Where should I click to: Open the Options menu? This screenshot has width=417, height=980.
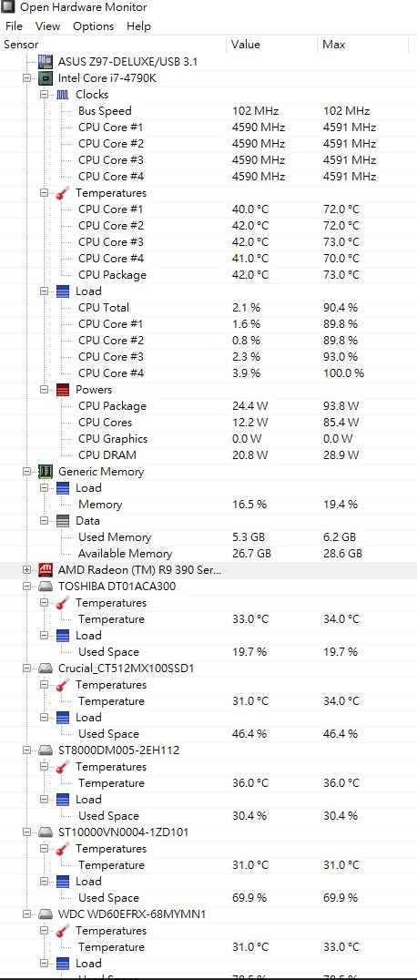click(93, 26)
